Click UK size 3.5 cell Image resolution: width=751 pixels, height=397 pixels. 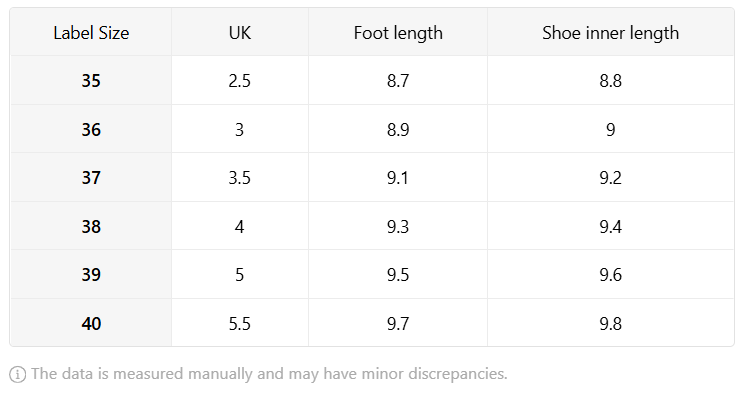(x=240, y=178)
